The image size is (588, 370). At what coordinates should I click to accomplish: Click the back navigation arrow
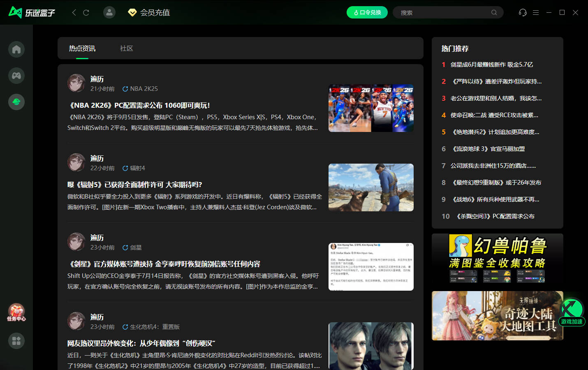pos(74,12)
